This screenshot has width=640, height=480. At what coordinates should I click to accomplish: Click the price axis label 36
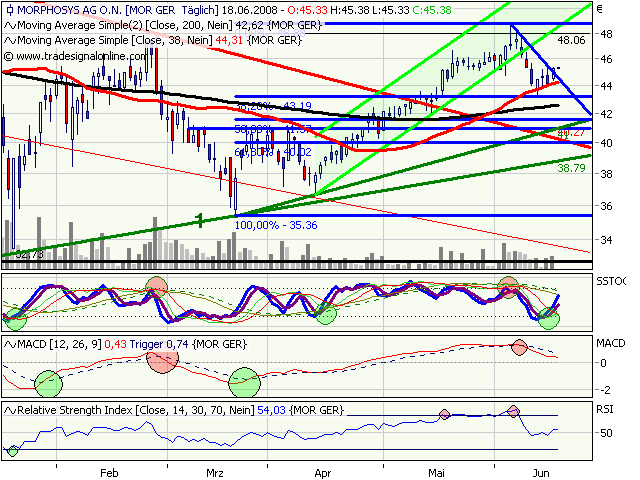coord(606,206)
